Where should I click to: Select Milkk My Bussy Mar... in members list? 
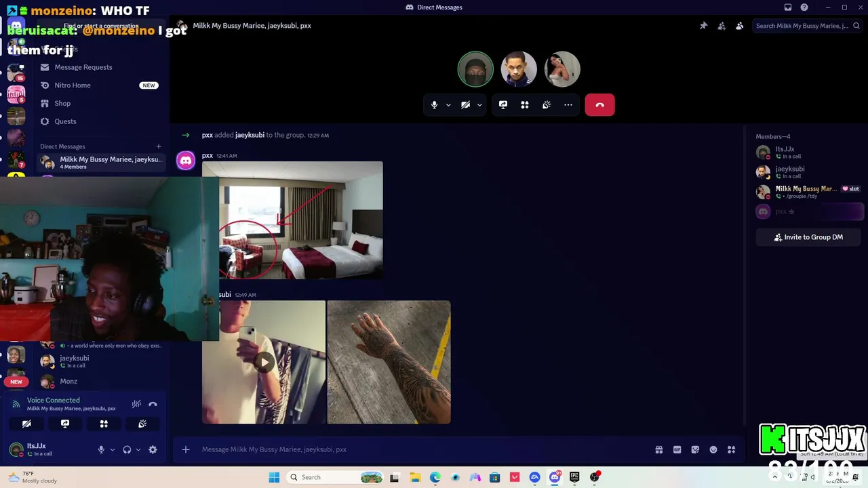tap(808, 192)
